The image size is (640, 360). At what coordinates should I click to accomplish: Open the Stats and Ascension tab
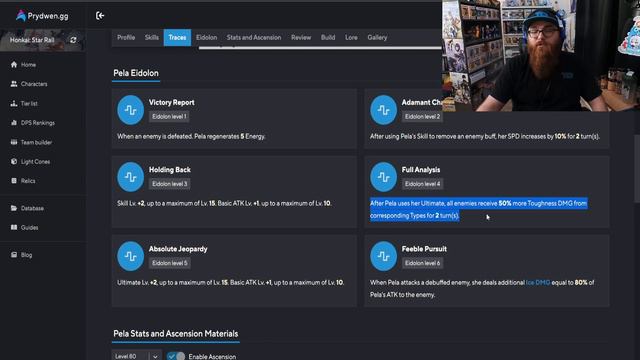coord(254,38)
